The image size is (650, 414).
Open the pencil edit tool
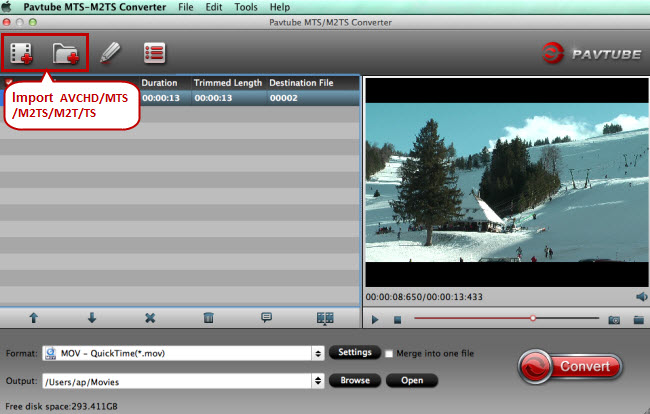(110, 53)
